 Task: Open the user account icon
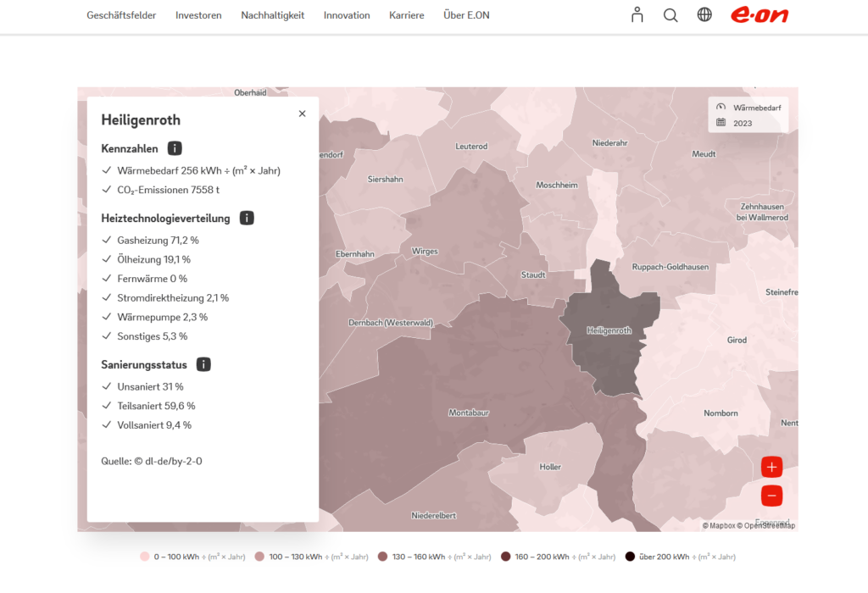(x=637, y=14)
